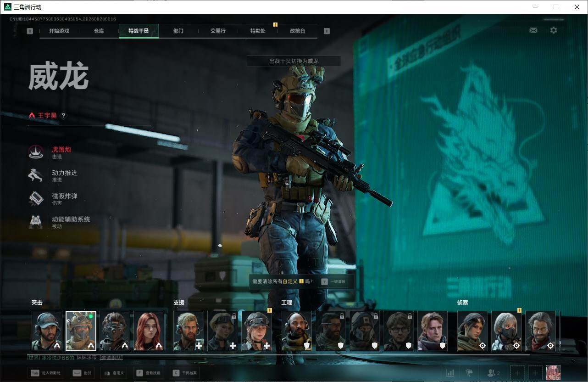Open the bar chart statistics icon
Screen dimensions: 588x382
pyautogui.click(x=450, y=373)
